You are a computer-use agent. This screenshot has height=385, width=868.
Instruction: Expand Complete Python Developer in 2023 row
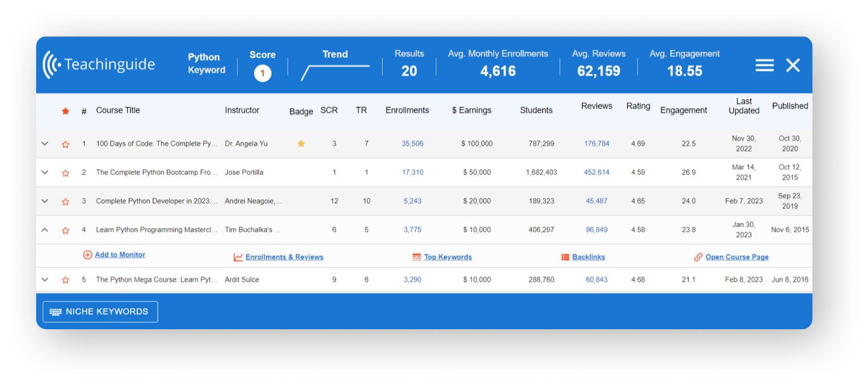(x=45, y=201)
